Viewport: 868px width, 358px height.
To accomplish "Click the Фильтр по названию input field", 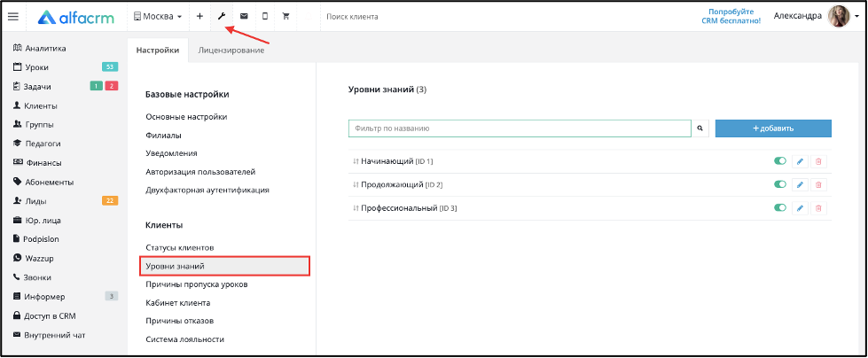I will click(520, 128).
